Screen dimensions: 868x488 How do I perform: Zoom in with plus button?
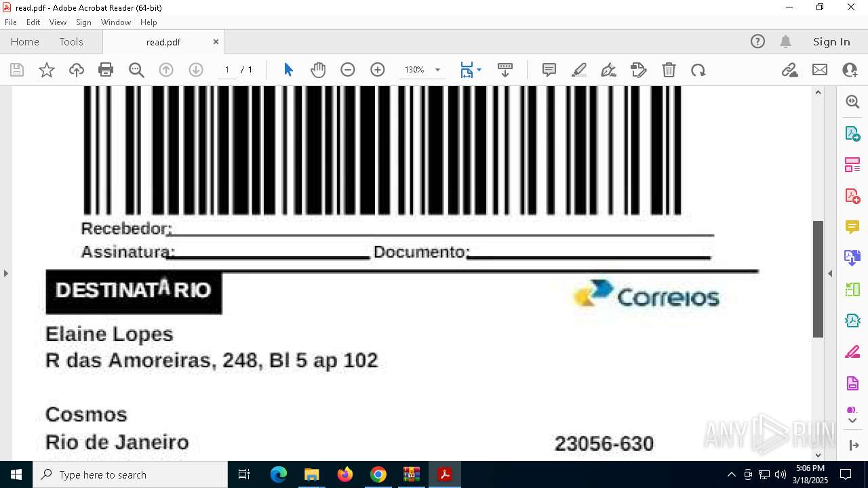[x=378, y=70]
